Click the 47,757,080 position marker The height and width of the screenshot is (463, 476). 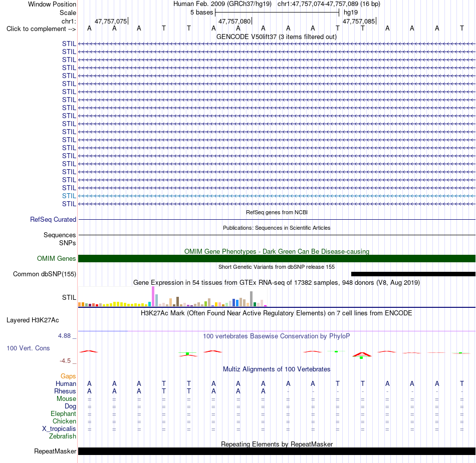click(x=235, y=21)
